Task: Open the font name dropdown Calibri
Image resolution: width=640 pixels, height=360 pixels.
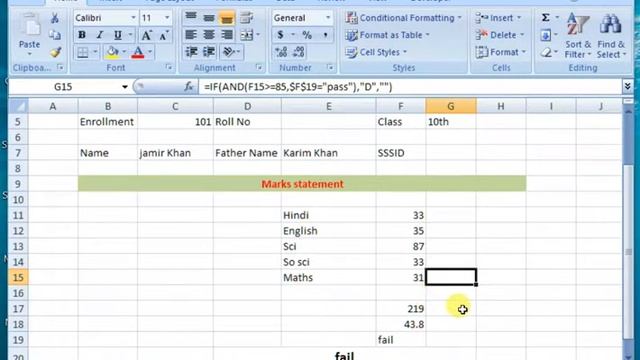Action: (133, 18)
